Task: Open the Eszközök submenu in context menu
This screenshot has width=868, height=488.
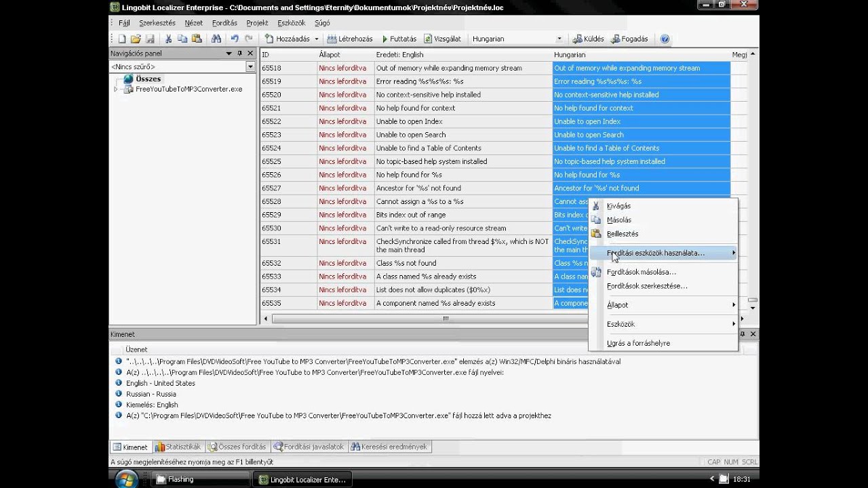Action: click(x=663, y=324)
